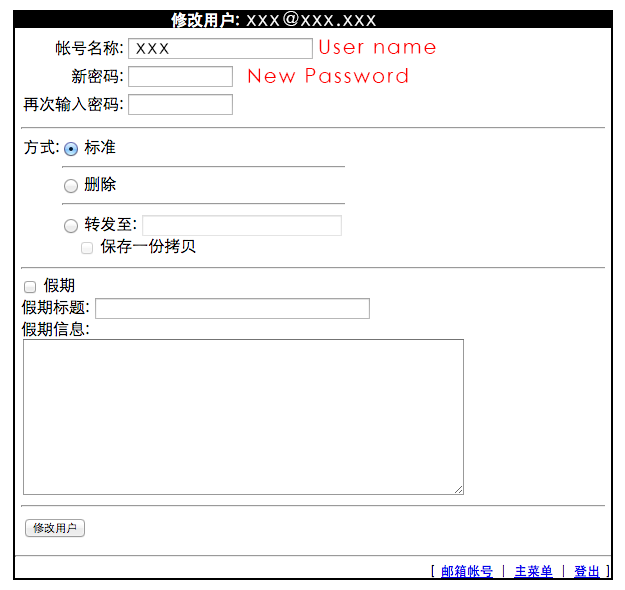Choose the 删除 radio option
Screen dimensions: 625x590
71,186
